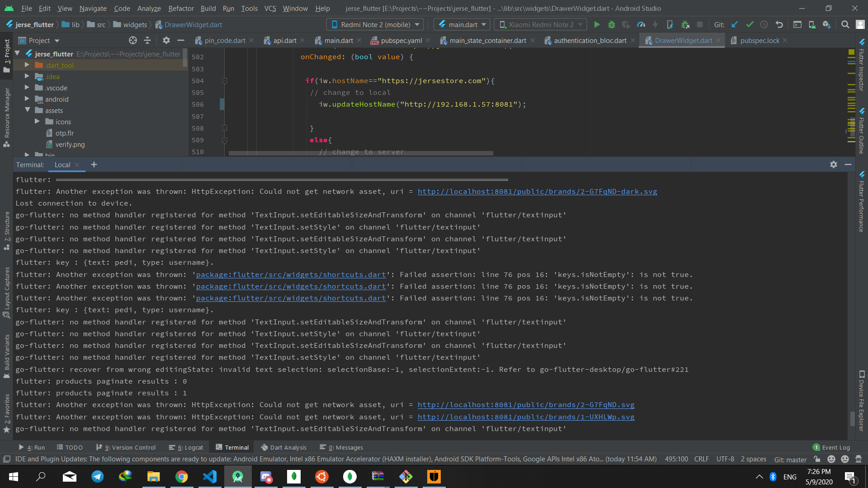Open project panel settings gear

166,41
